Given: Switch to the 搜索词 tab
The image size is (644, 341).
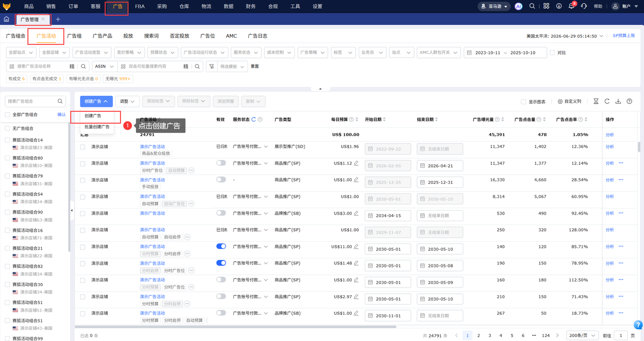Looking at the screenshot, I should [151, 36].
